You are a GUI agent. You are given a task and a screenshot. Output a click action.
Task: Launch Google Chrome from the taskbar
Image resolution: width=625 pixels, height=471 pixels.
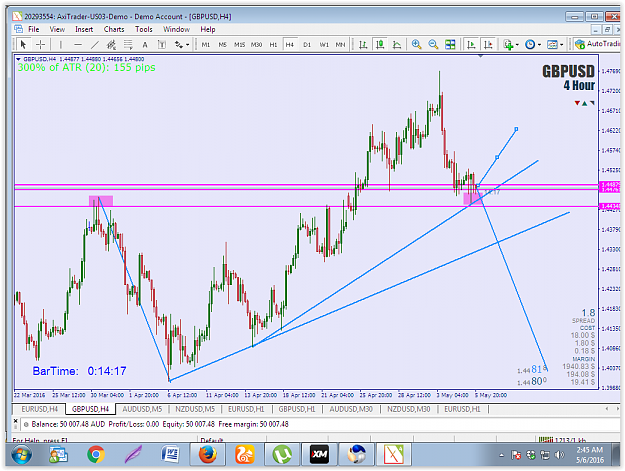(96, 455)
